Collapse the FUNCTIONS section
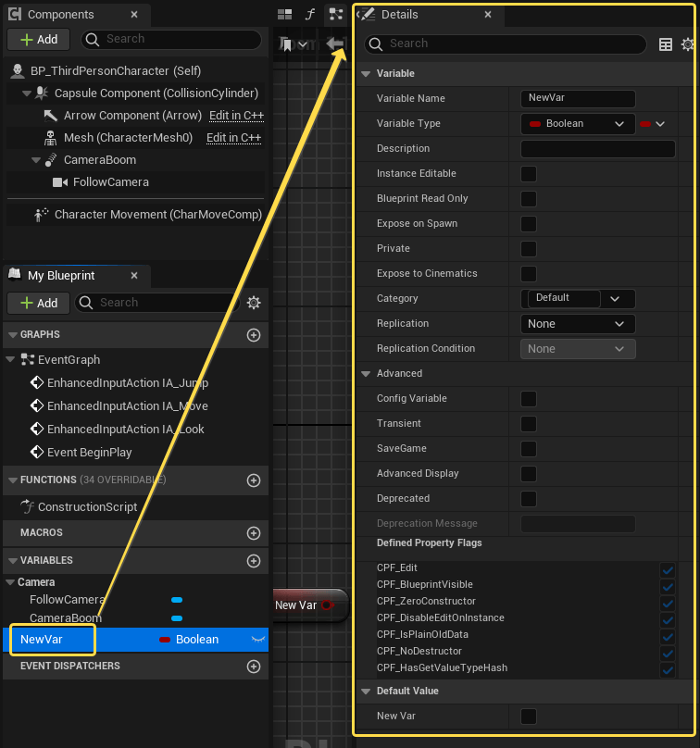Image resolution: width=700 pixels, height=748 pixels. point(13,480)
